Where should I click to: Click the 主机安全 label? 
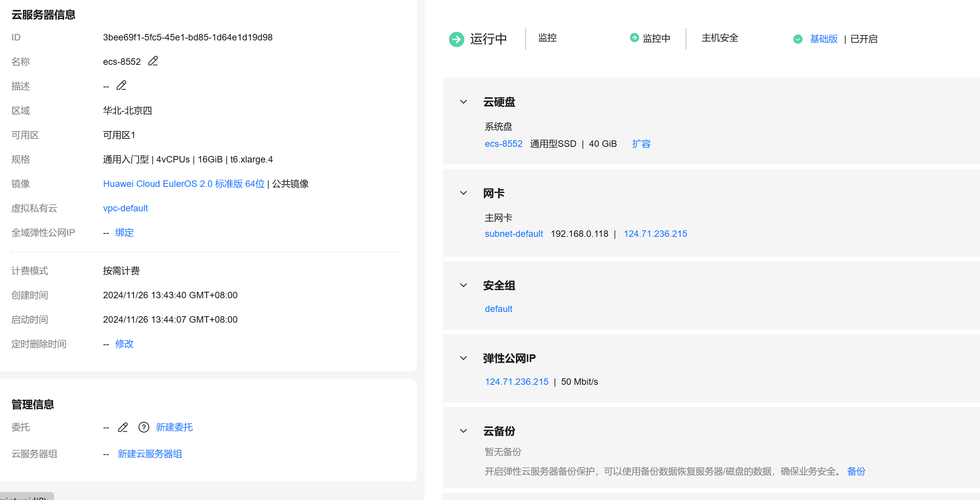tap(720, 38)
